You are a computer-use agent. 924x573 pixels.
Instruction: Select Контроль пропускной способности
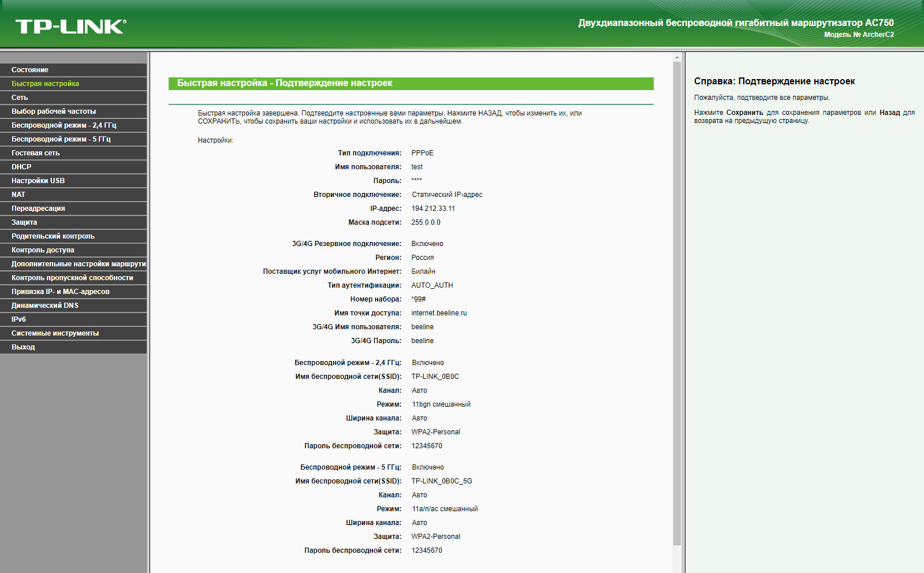pos(73,278)
